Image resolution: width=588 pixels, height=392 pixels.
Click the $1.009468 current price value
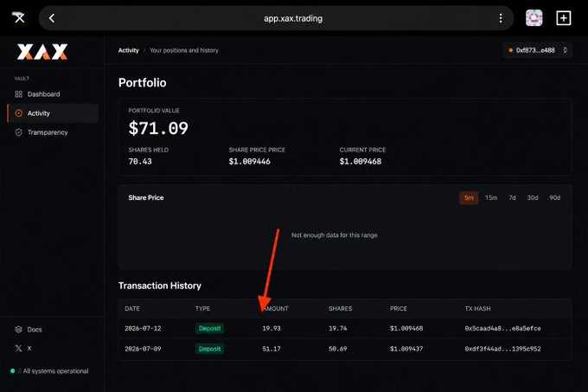pos(361,162)
